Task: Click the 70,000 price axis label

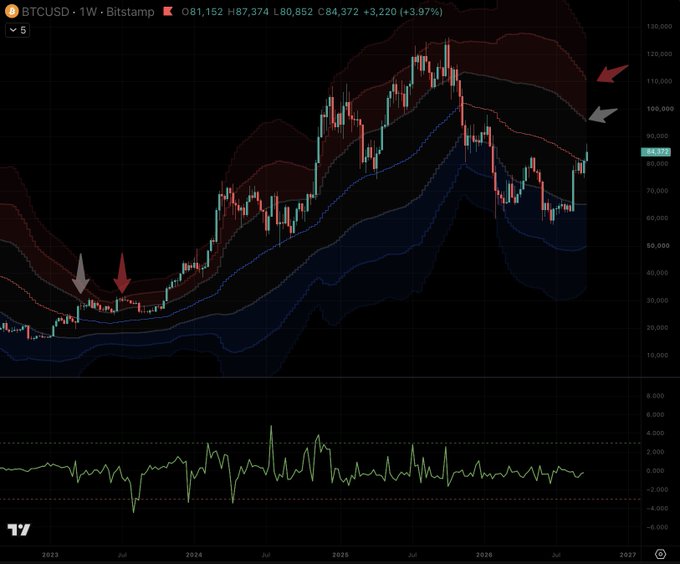Action: [x=657, y=191]
